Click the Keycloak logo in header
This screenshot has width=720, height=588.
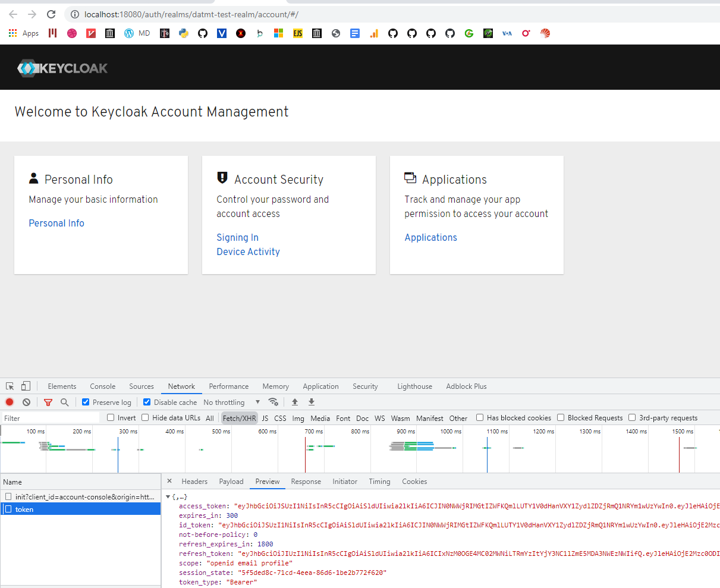[x=62, y=68]
